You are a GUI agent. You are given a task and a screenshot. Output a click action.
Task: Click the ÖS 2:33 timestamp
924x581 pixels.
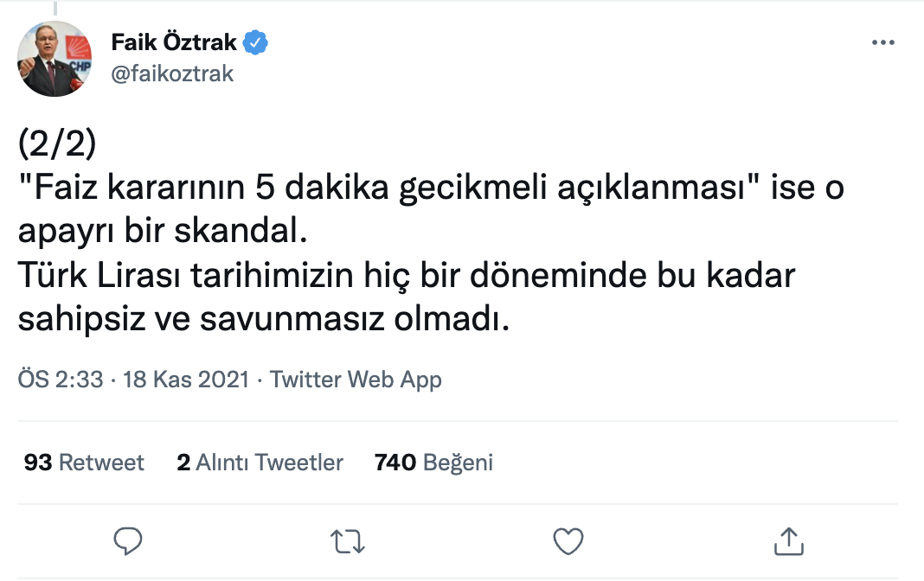(61, 380)
